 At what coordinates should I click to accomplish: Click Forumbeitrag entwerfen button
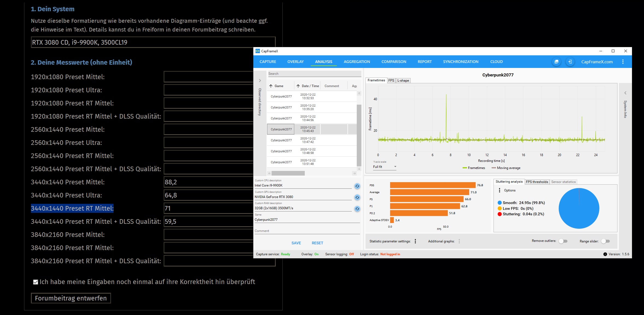pos(71,298)
